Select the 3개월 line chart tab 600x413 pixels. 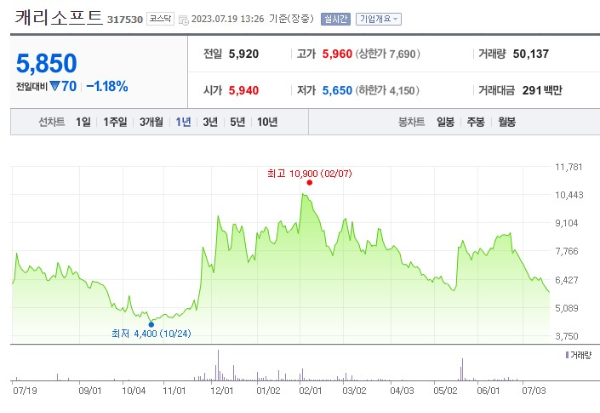pyautogui.click(x=151, y=122)
